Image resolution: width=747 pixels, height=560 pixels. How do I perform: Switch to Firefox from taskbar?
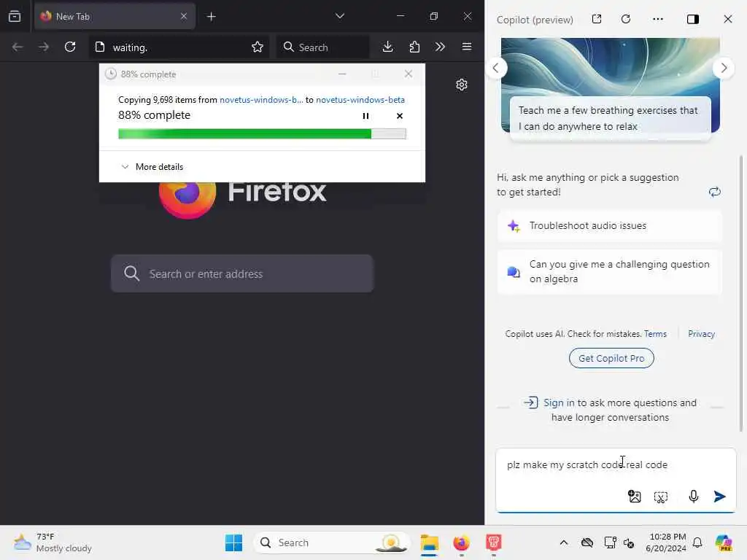461,542
